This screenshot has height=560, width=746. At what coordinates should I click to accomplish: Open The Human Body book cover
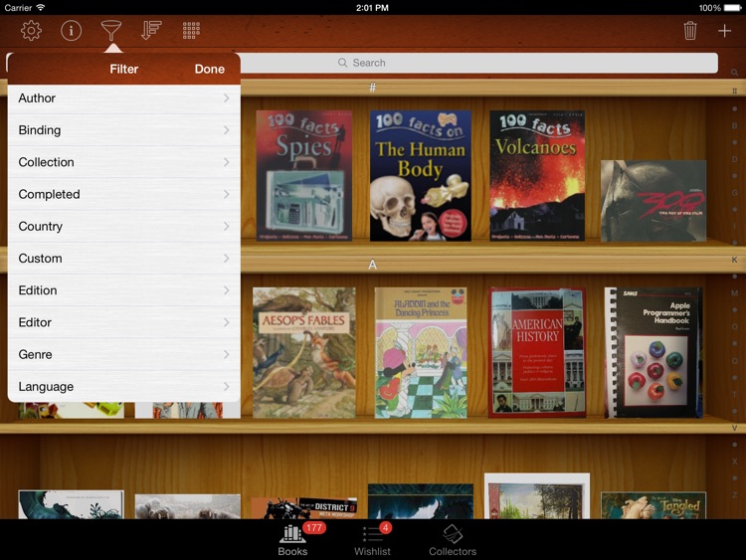[420, 176]
